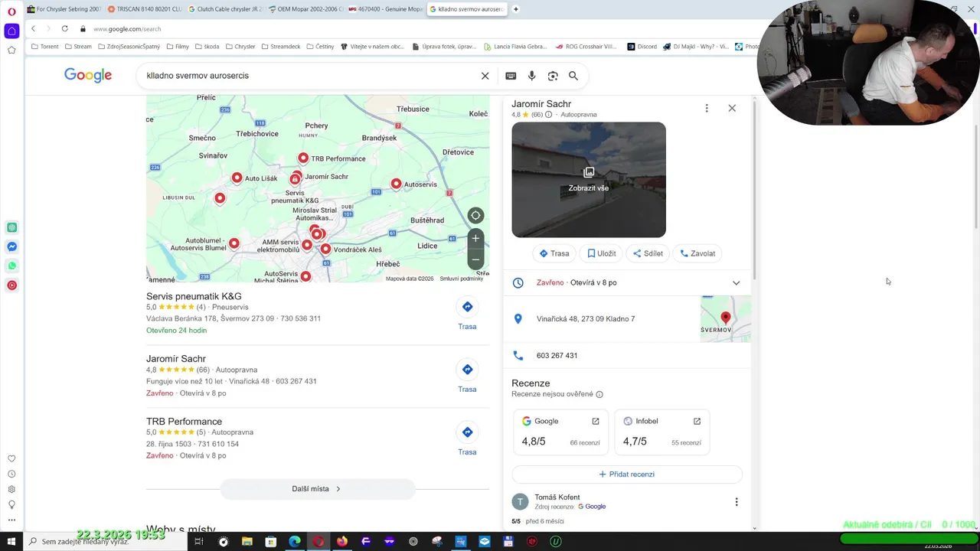Image resolution: width=980 pixels, height=551 pixels.
Task: Switch to Clutch Cable chrysler JR tab
Action: (225, 9)
